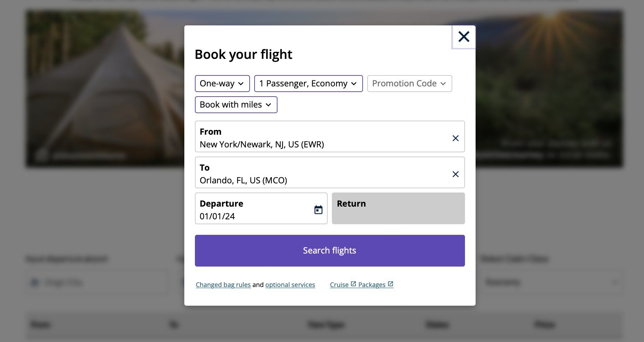Image resolution: width=644 pixels, height=342 pixels.
Task: Visit the Packages link
Action: 371,285
